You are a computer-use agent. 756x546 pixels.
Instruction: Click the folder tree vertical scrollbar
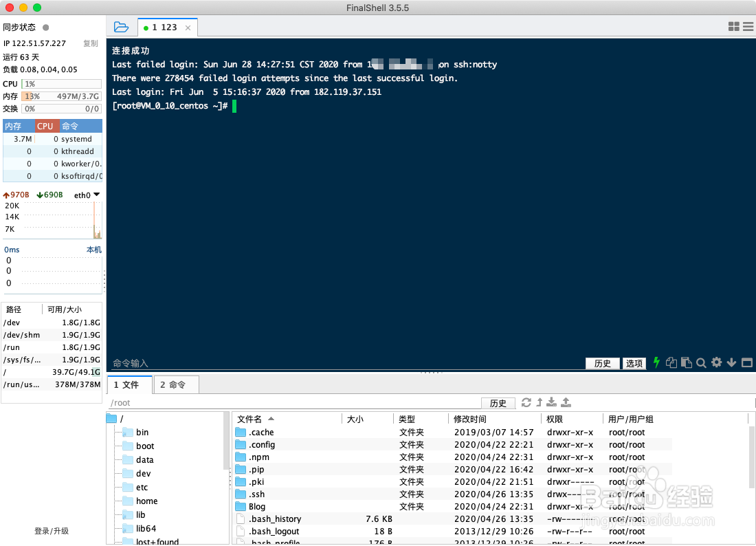coord(226,441)
